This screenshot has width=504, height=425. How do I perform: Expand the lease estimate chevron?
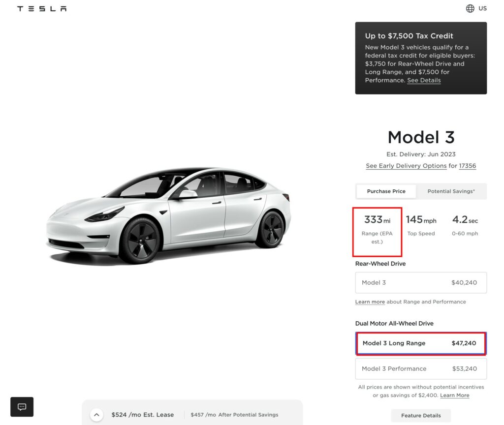click(96, 415)
